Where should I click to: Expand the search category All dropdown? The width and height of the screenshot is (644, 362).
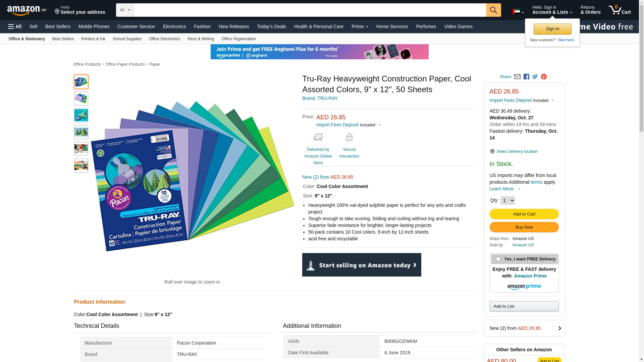124,10
